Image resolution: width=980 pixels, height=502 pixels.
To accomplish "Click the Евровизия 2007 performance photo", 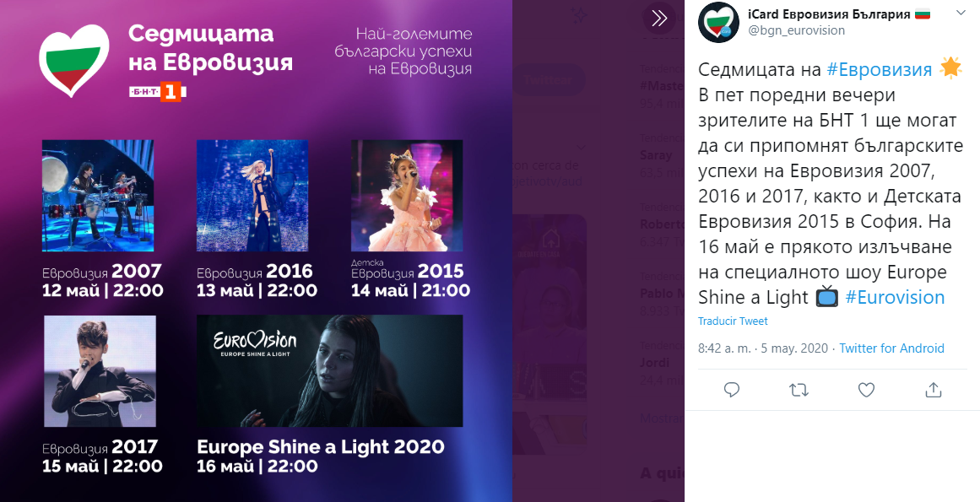I will pyautogui.click(x=98, y=196).
